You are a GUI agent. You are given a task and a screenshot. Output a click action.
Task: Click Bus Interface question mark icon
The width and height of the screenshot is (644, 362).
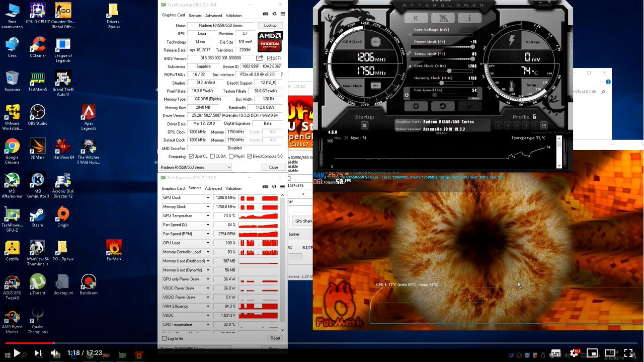click(x=281, y=75)
